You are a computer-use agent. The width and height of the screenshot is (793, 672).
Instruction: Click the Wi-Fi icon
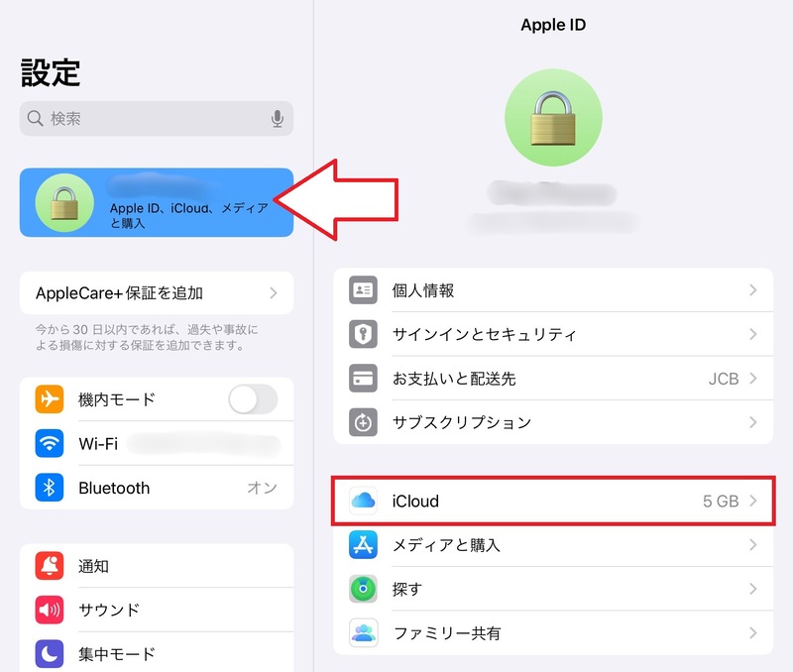(49, 443)
